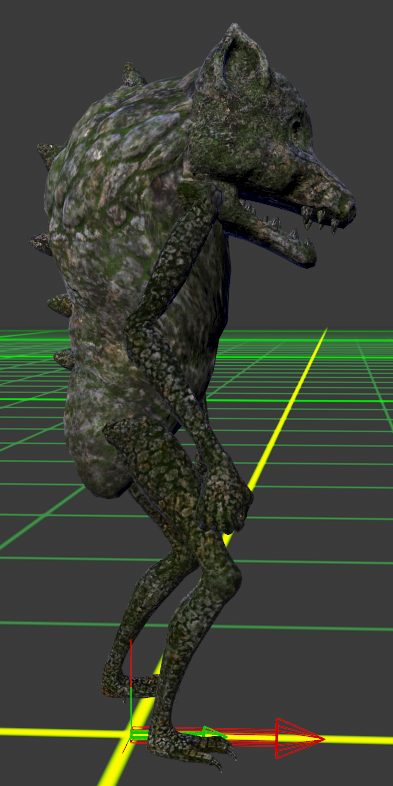This screenshot has height=786, width=393.
Task: Select the creature's eye socket
Action: (x=297, y=127)
